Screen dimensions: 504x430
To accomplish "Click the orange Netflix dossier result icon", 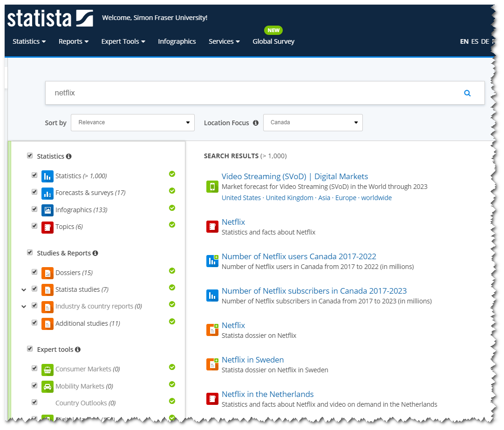I will coord(212,330).
